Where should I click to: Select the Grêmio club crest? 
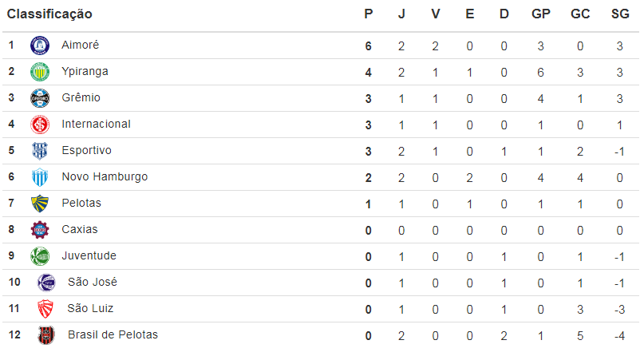(39, 98)
